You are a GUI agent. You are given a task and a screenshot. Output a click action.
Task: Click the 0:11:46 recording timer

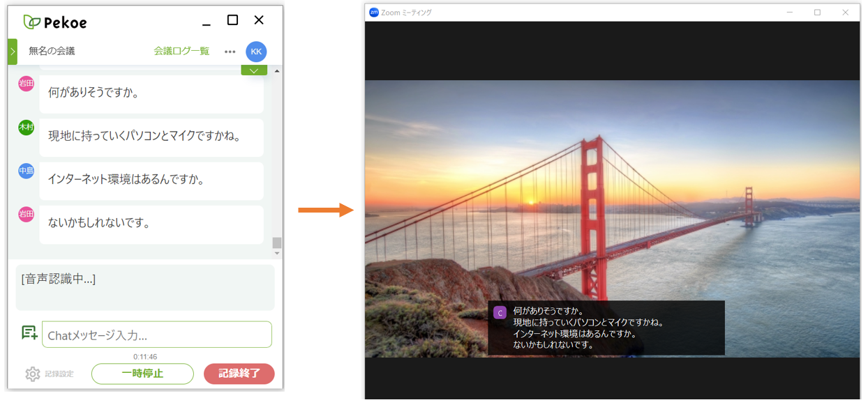pyautogui.click(x=145, y=357)
